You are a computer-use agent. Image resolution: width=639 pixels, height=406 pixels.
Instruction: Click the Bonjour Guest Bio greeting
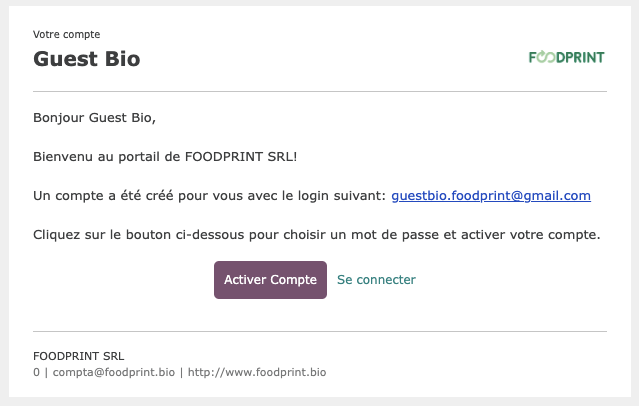[94, 117]
